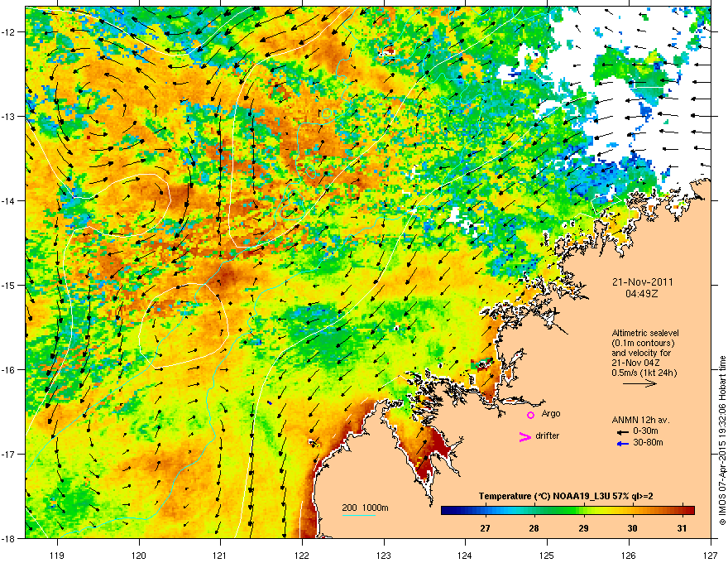The image size is (728, 563).
Task: Select the date text 21-Nov-2011
Action: coord(642,282)
